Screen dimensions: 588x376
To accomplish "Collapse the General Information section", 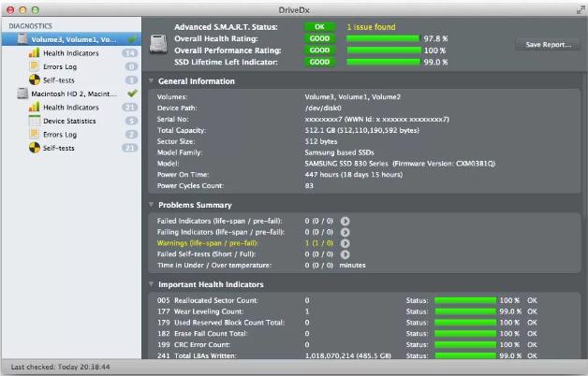I will [151, 80].
